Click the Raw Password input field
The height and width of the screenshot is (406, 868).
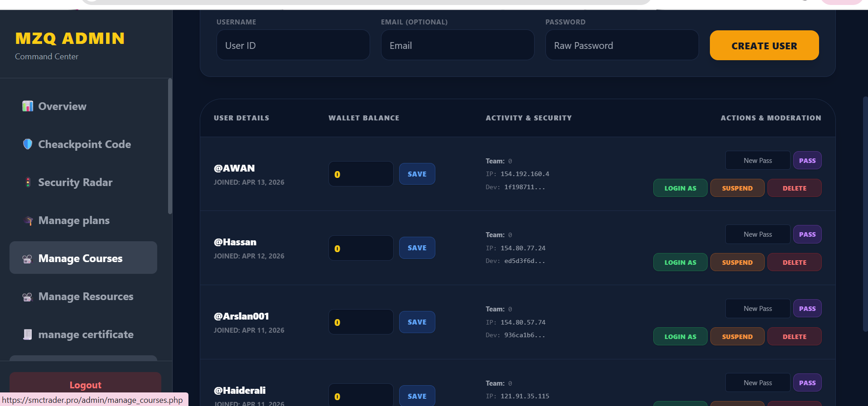pos(622,45)
